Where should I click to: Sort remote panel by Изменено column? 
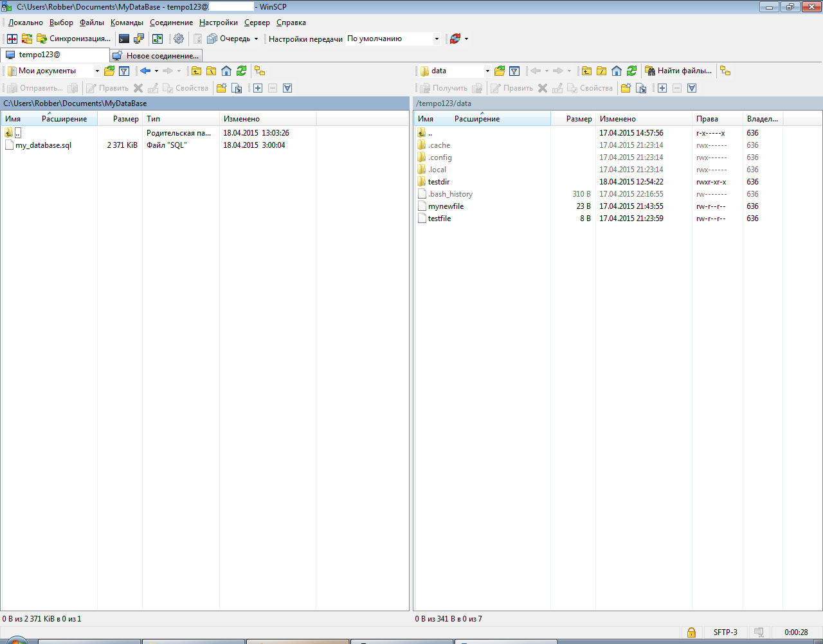point(644,119)
